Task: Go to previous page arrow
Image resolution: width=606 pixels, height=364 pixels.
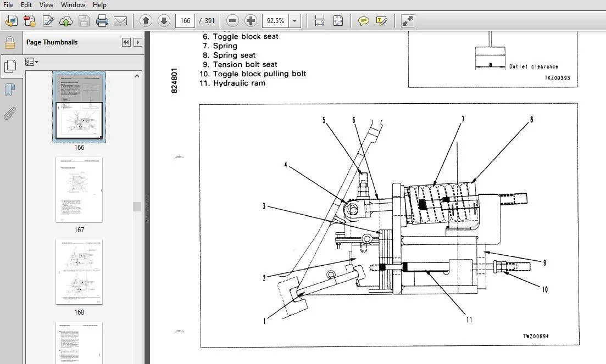Action: [146, 20]
